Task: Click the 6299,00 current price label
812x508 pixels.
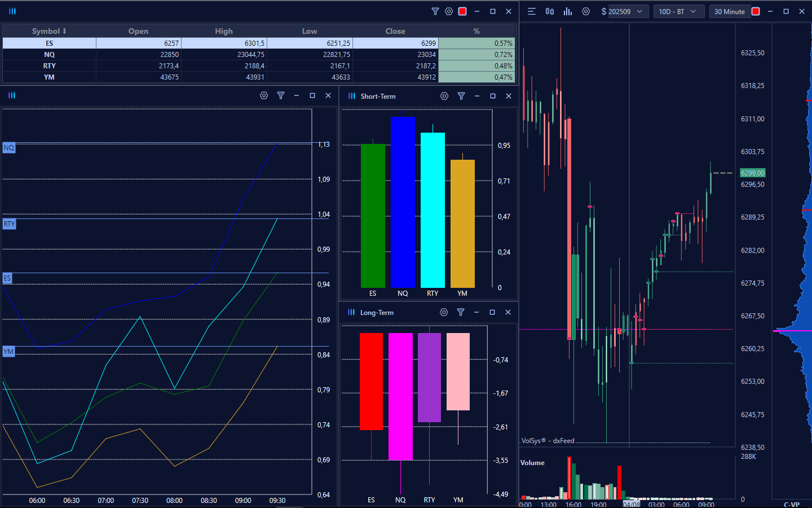Action: pyautogui.click(x=752, y=173)
